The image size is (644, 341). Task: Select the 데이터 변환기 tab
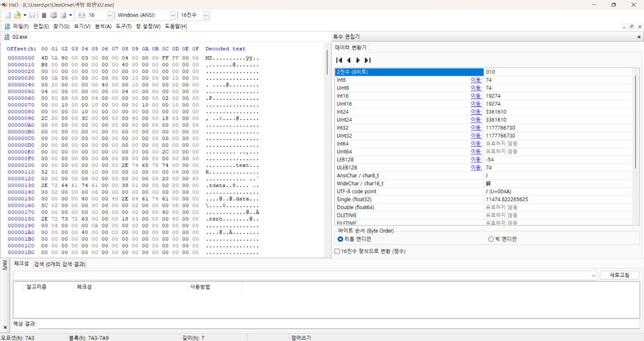351,47
